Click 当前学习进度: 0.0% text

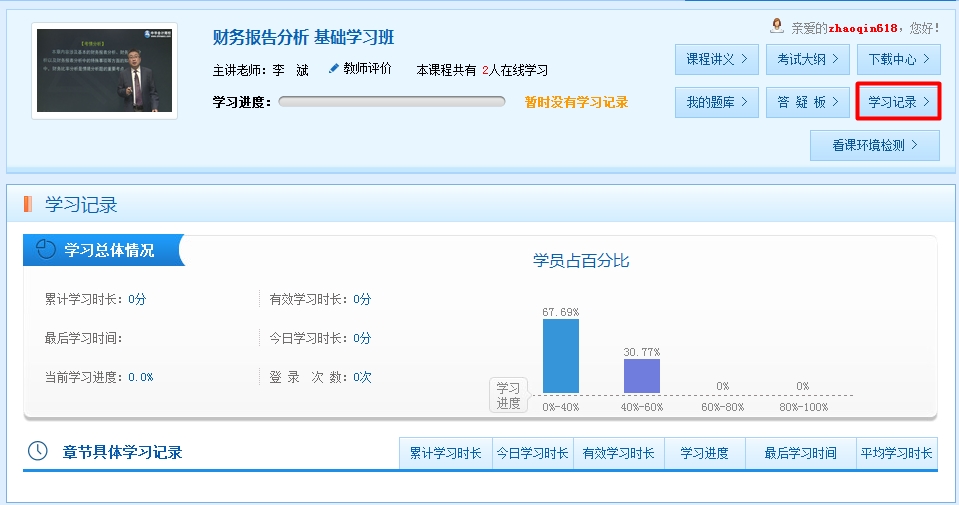point(99,377)
